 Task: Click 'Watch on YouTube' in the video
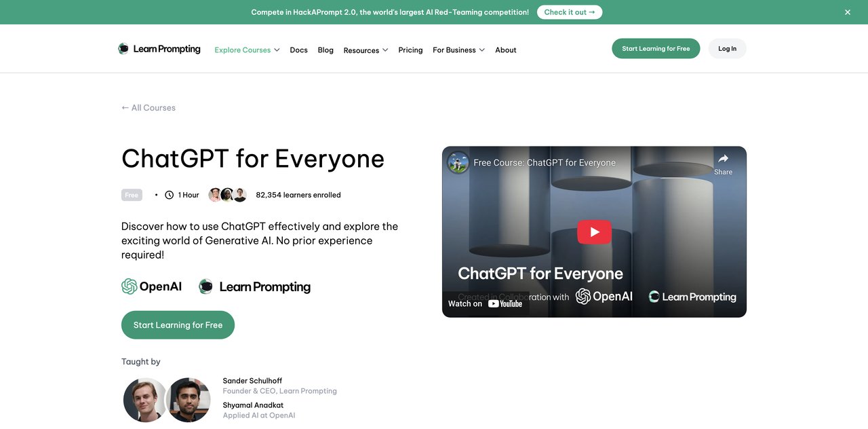486,303
